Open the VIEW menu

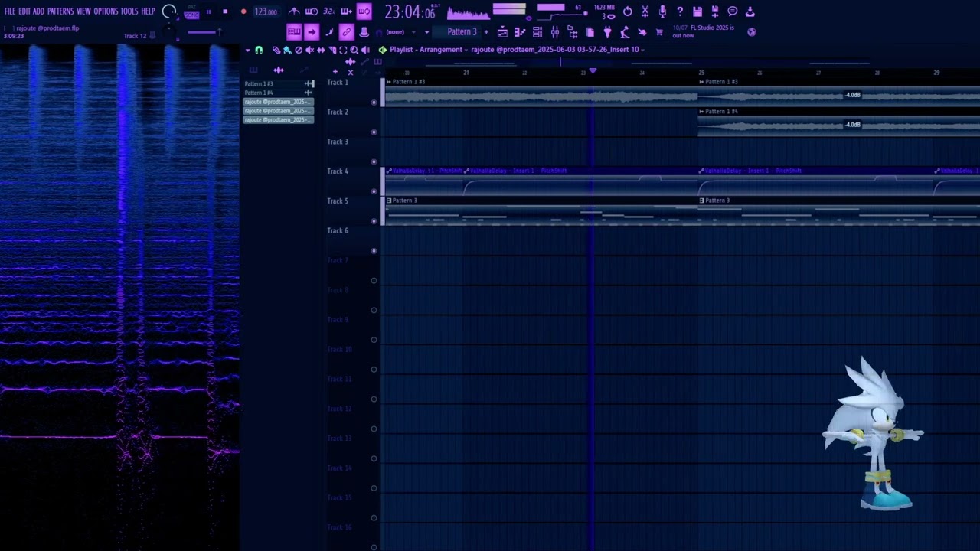pos(83,11)
